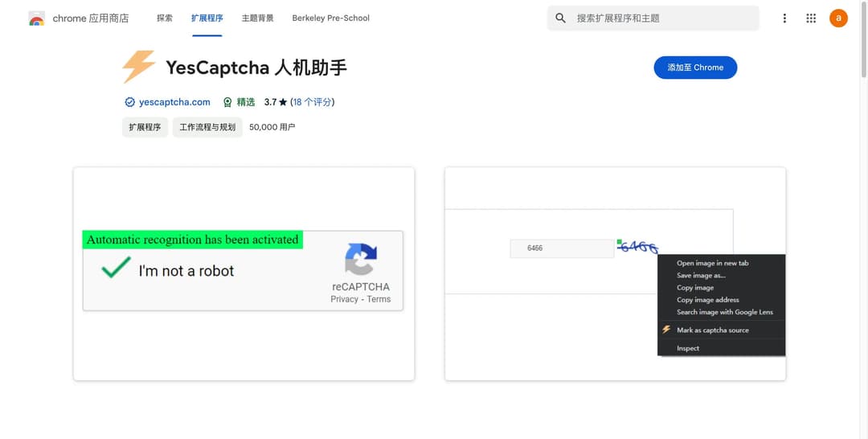Click the YesCaptcha lightning bolt logo

pyautogui.click(x=138, y=68)
